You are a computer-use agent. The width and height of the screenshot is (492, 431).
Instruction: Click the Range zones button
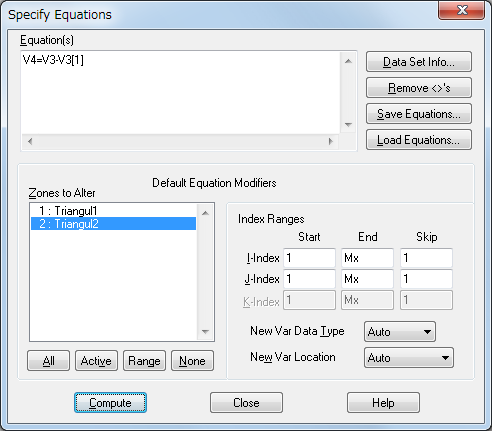coord(144,361)
